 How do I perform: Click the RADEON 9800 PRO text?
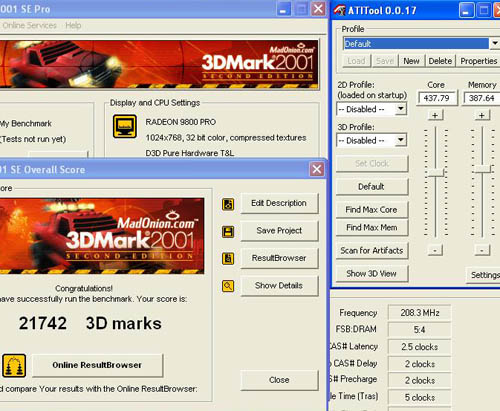pyautogui.click(x=181, y=122)
